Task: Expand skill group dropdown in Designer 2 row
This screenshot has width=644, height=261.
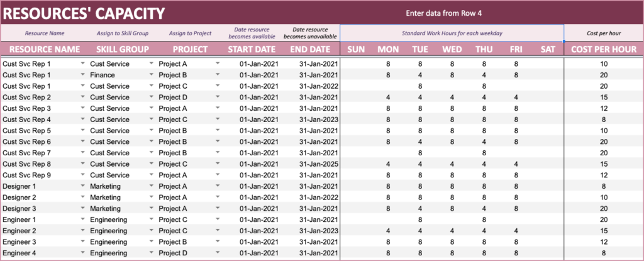Action: click(x=152, y=197)
